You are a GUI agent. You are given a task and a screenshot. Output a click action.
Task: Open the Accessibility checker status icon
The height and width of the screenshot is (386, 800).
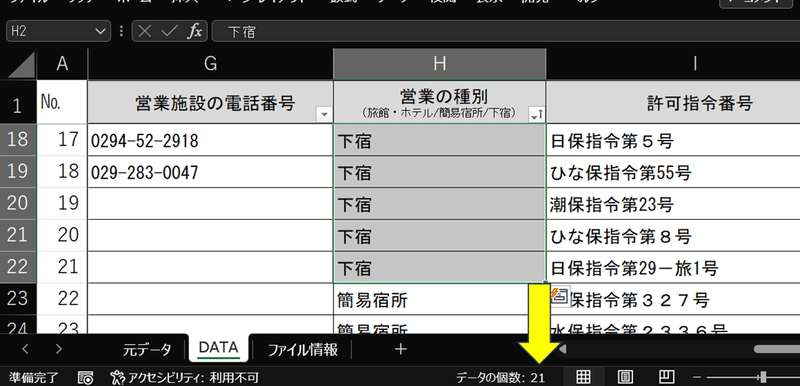point(117,377)
